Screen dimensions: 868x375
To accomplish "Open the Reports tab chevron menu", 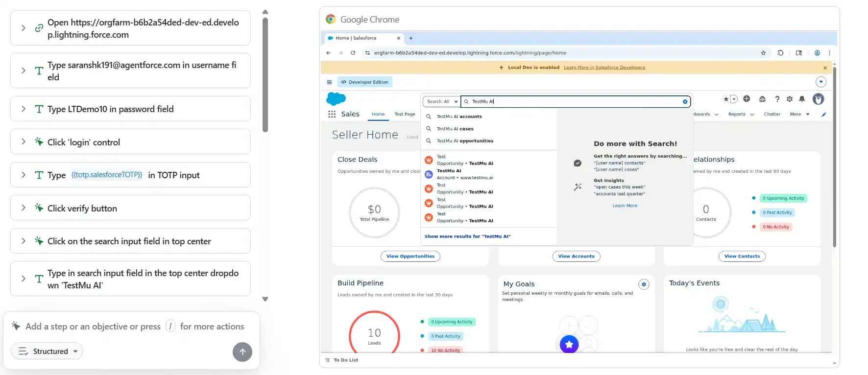I will tap(752, 115).
